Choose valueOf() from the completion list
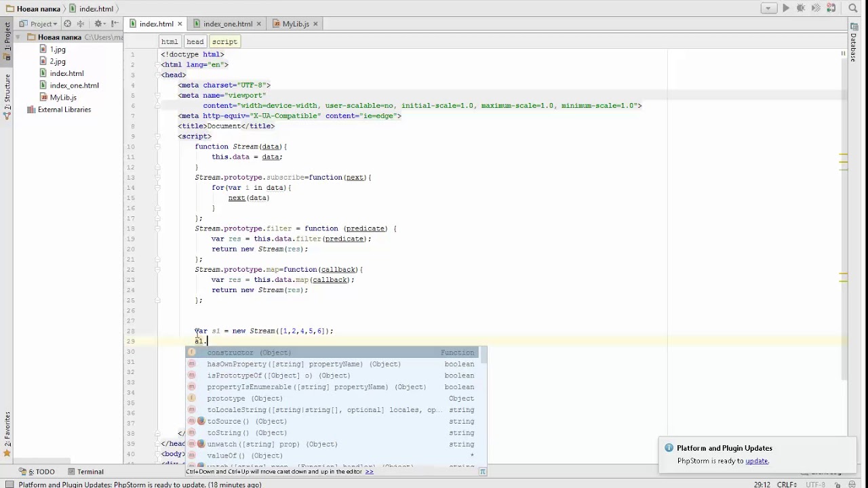 point(332,456)
